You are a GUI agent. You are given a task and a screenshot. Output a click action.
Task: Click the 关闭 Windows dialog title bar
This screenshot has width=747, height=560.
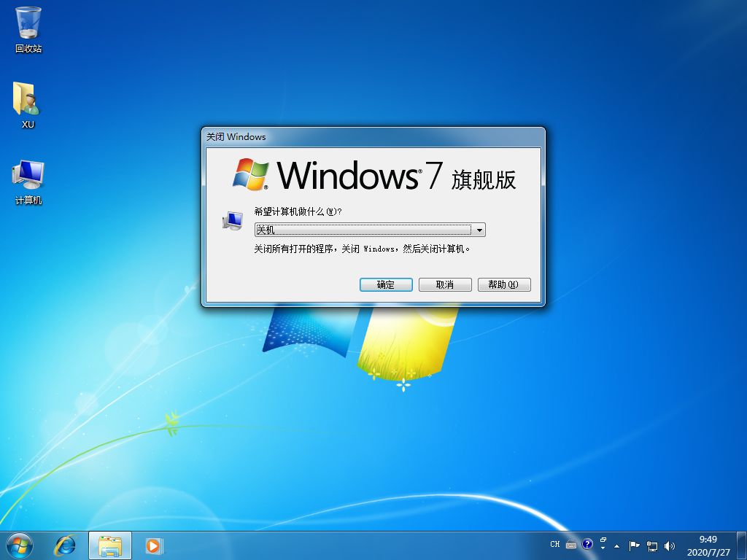pos(373,136)
